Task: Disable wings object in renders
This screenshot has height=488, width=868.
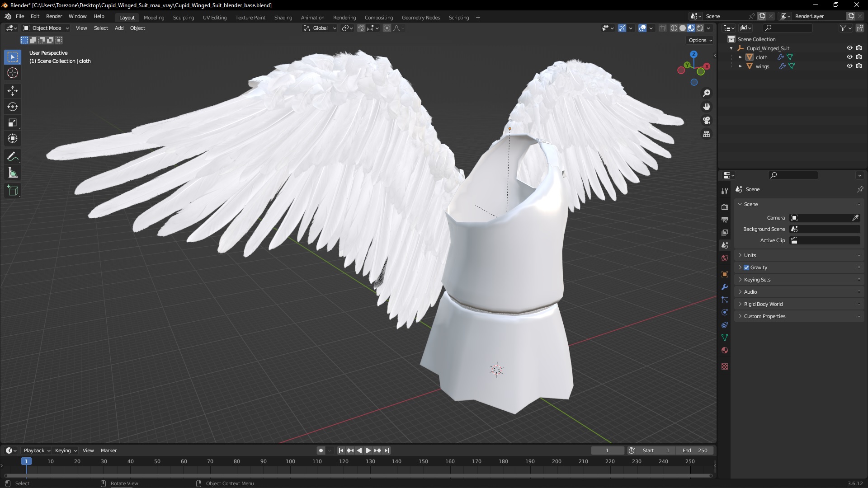Action: [x=859, y=66]
